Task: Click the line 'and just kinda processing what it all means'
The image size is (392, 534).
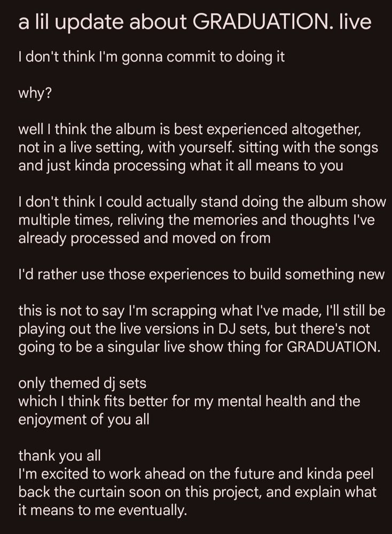Action: pyautogui.click(x=181, y=166)
